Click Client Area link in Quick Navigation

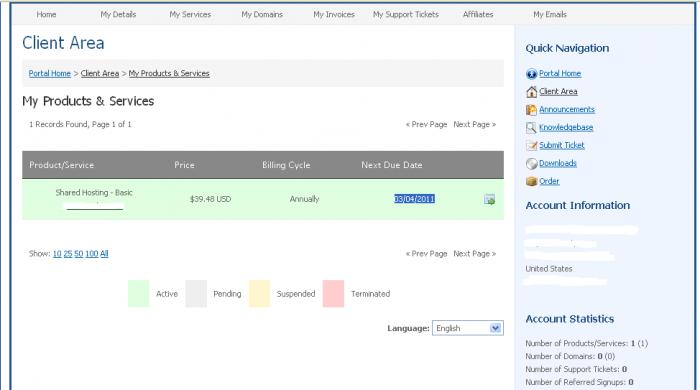(558, 91)
